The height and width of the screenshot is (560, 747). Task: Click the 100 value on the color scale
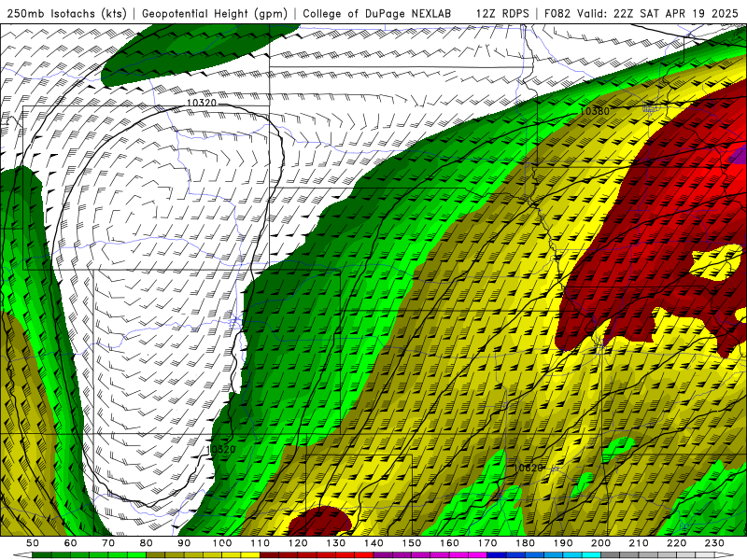pyautogui.click(x=222, y=543)
